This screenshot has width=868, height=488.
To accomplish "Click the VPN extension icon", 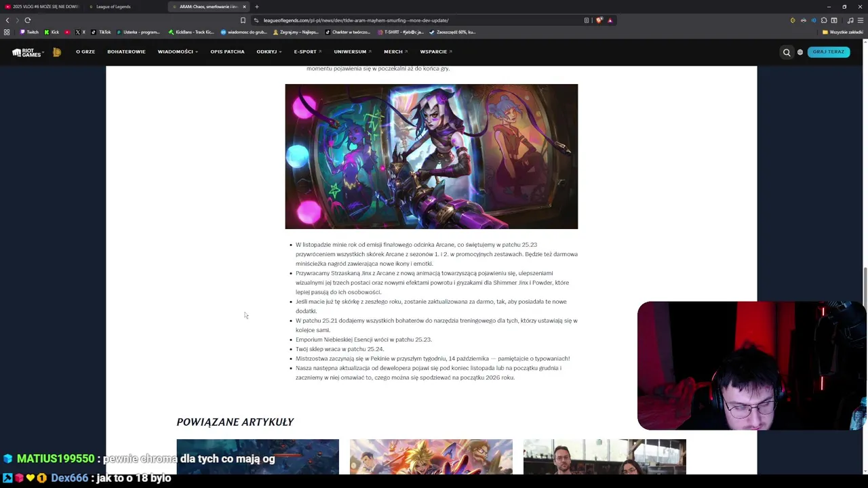I will (804, 20).
